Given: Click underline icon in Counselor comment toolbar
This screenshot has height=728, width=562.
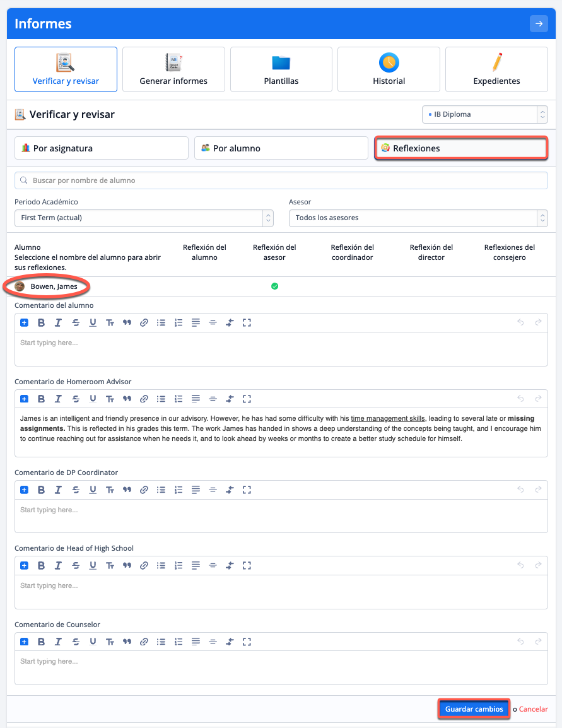Looking at the screenshot, I should coord(93,642).
